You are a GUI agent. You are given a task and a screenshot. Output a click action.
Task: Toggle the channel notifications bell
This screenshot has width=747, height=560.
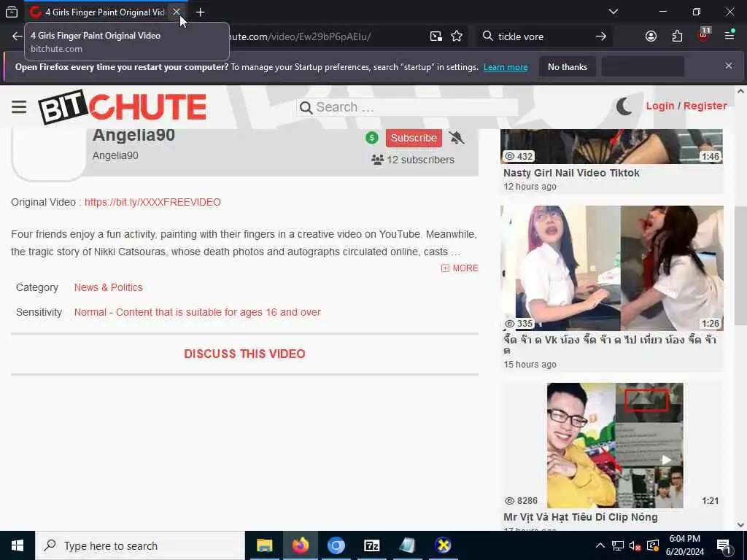tap(456, 138)
